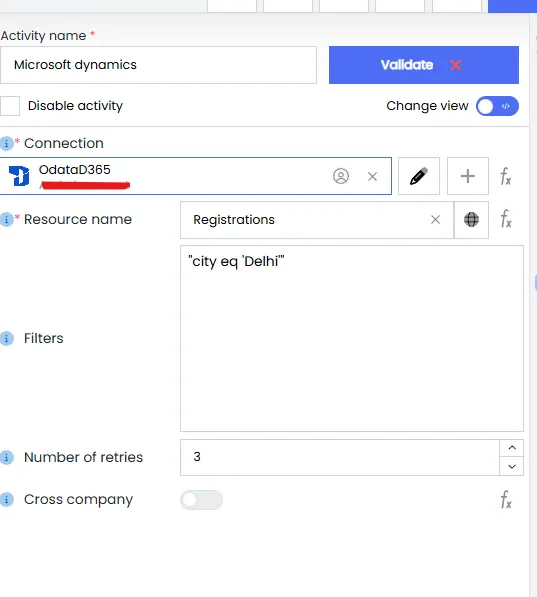Decrease the Number of retries value
The image size is (537, 597).
pos(512,466)
